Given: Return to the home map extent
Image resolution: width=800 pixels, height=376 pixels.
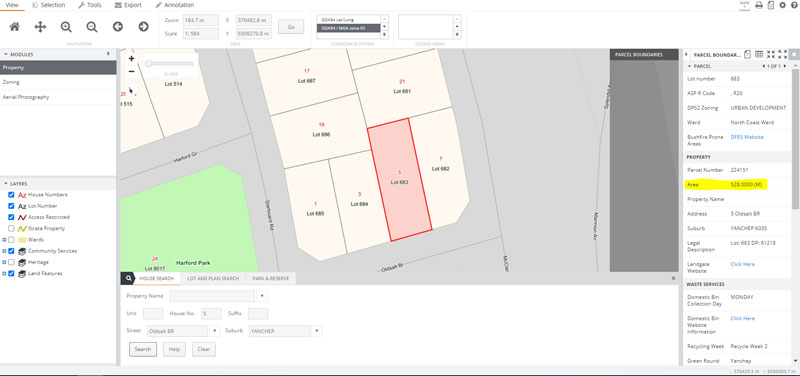Looking at the screenshot, I should pos(15,27).
